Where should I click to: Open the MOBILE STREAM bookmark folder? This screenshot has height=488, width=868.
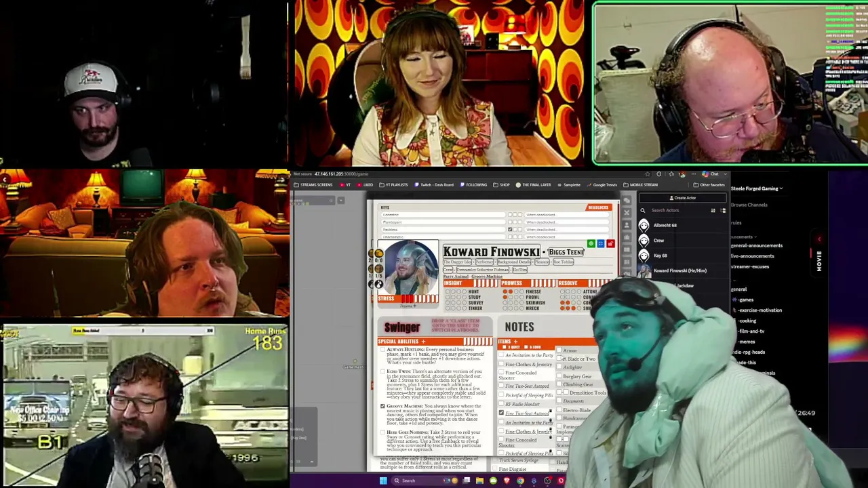(x=640, y=185)
